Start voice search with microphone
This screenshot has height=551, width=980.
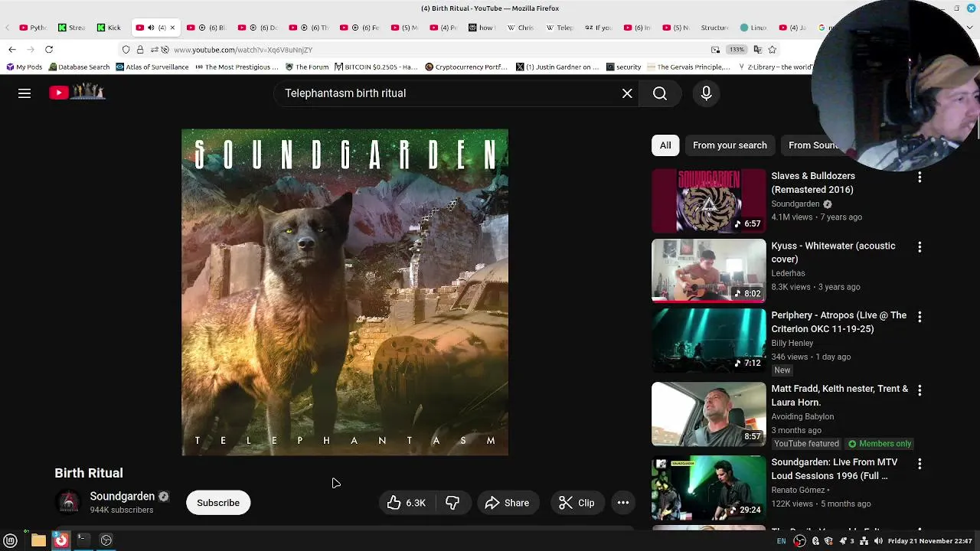(706, 93)
